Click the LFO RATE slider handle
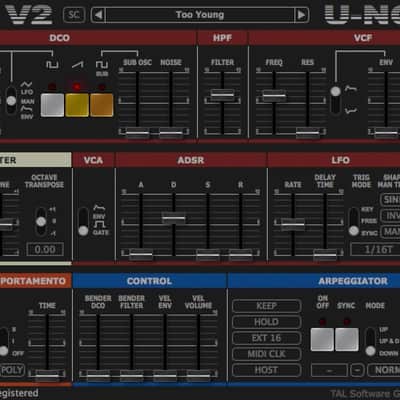This screenshot has height=400, width=400. [x=293, y=224]
